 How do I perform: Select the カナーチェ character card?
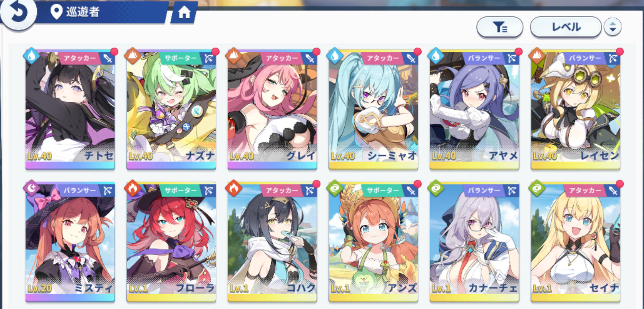coord(474,242)
